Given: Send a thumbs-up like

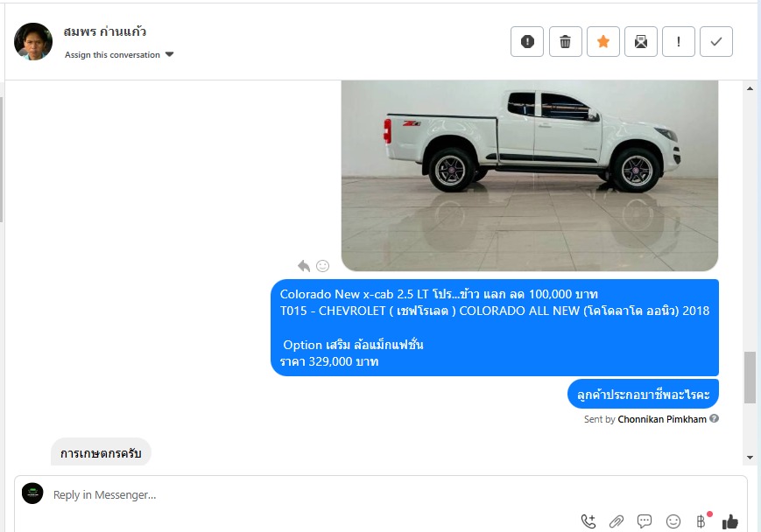Looking at the screenshot, I should [730, 521].
